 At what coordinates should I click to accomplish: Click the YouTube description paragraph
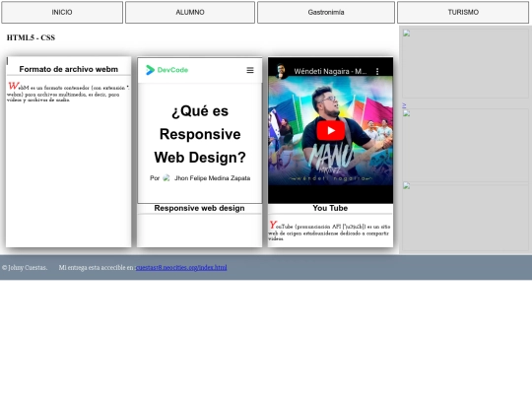[x=329, y=231]
